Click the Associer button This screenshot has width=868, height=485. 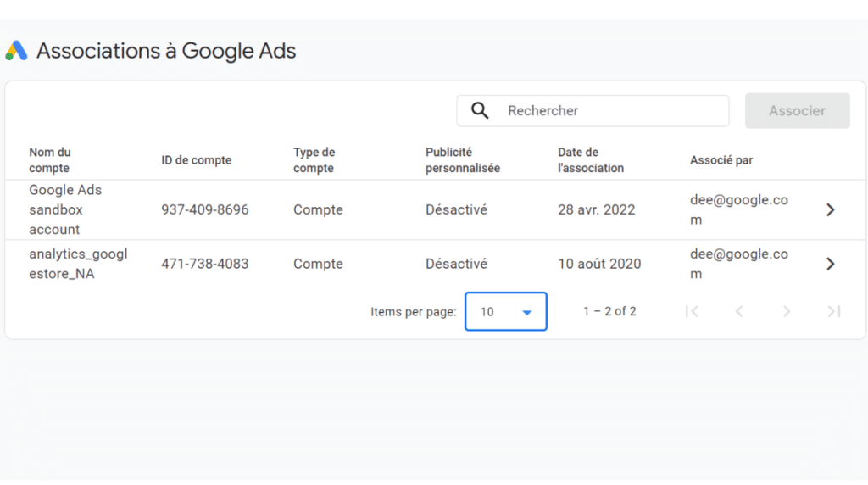(797, 111)
